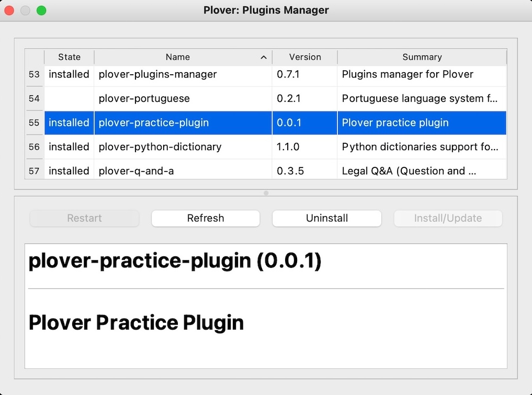532x395 pixels.
Task: Click the Uninstall button
Action: click(x=327, y=218)
